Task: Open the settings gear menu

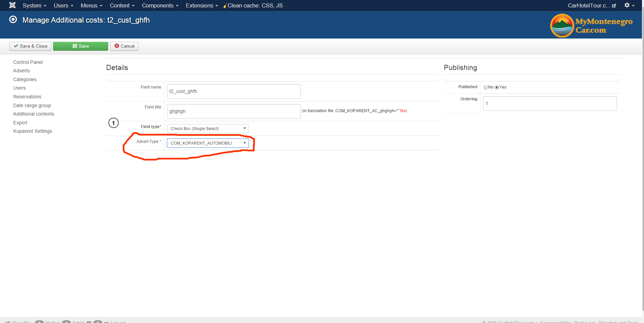Action: click(629, 5)
